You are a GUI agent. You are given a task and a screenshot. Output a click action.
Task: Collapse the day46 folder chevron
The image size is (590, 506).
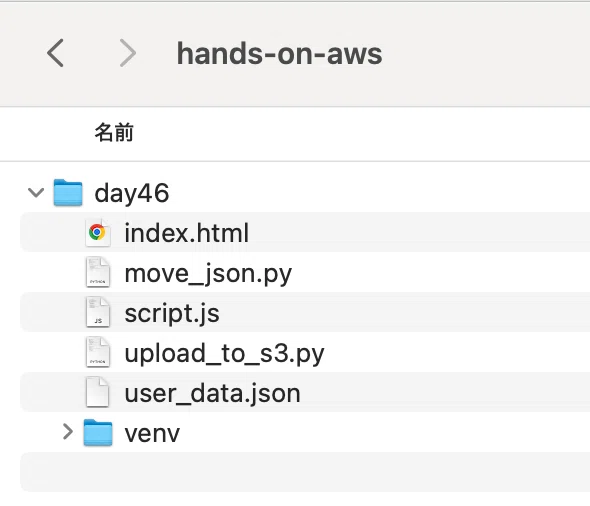point(36,193)
